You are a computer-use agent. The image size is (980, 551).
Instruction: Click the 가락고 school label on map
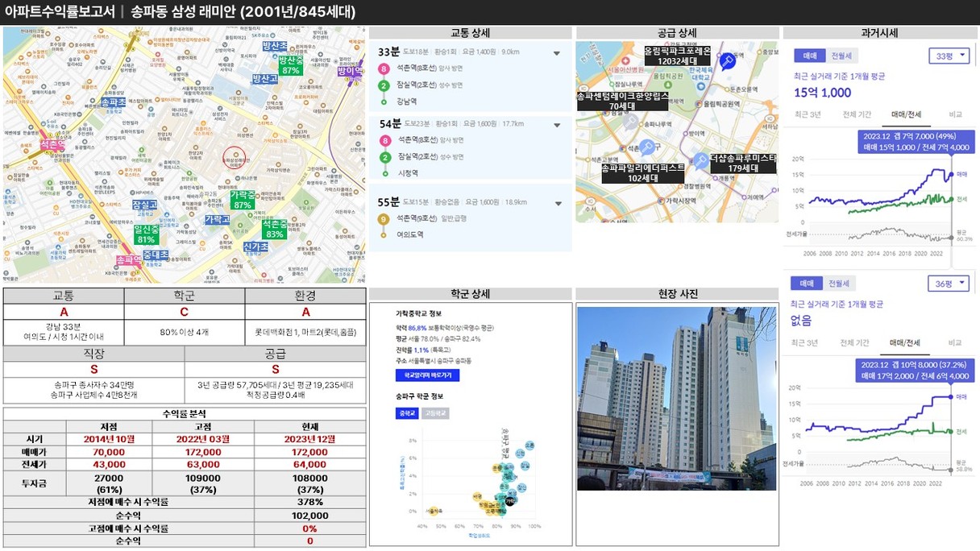(x=217, y=219)
